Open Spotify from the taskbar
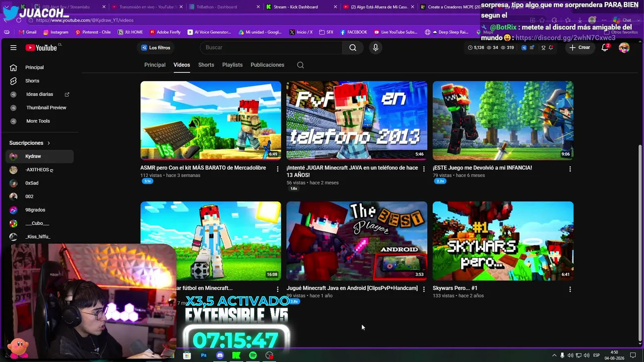The image size is (644, 362). (253, 355)
